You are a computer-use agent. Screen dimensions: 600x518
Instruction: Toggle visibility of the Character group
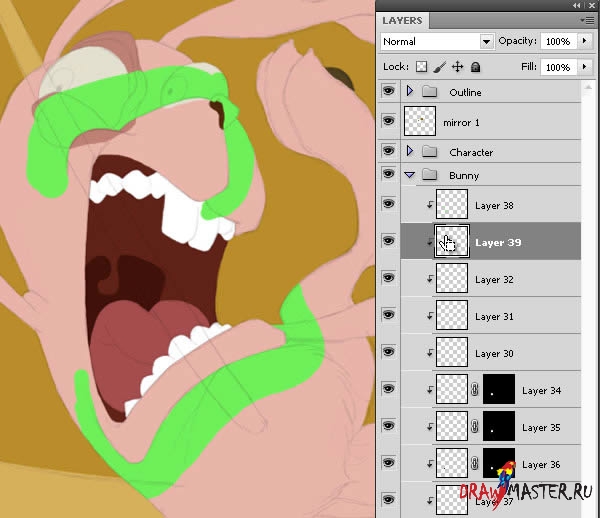(388, 151)
